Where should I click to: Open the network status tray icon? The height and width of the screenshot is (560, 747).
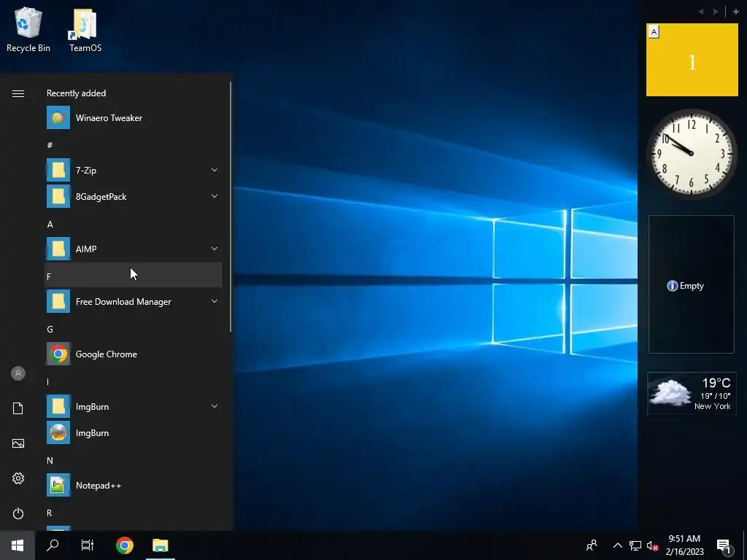(x=635, y=545)
